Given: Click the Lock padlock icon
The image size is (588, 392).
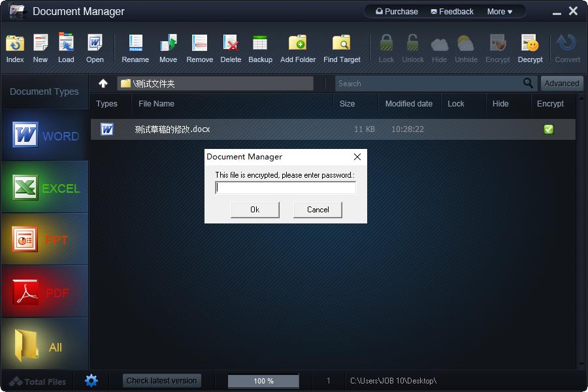Looking at the screenshot, I should tap(386, 42).
